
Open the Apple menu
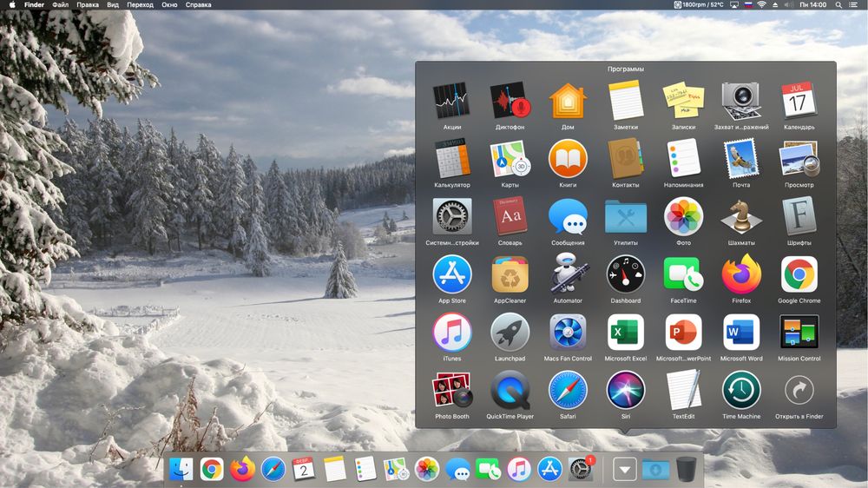point(12,5)
